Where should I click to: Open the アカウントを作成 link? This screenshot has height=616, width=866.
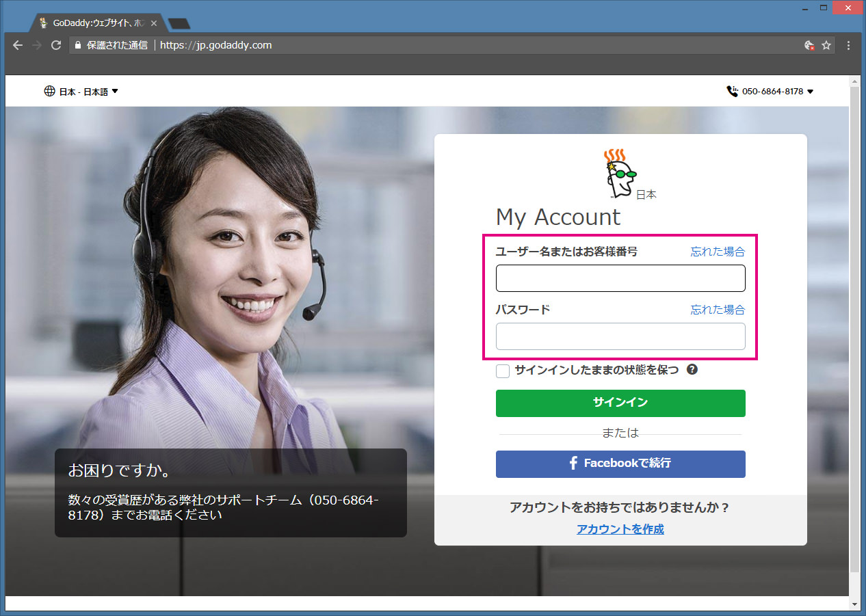point(620,529)
